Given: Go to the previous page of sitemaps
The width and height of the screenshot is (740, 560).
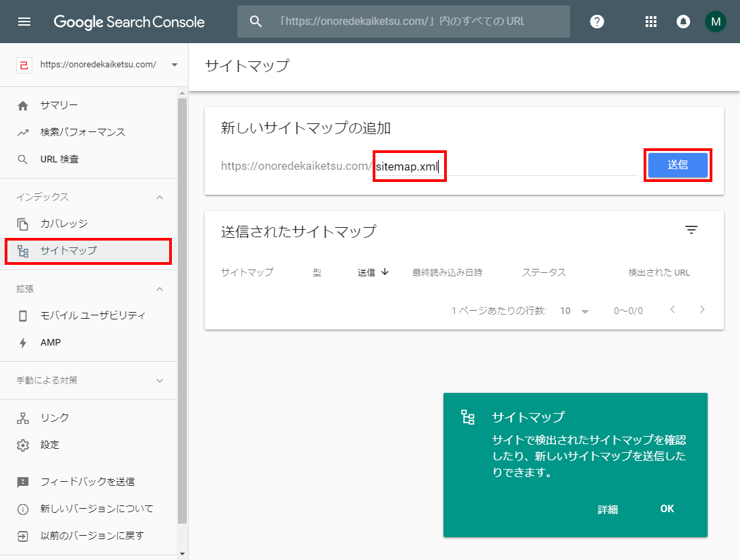Looking at the screenshot, I should pyautogui.click(x=673, y=309).
